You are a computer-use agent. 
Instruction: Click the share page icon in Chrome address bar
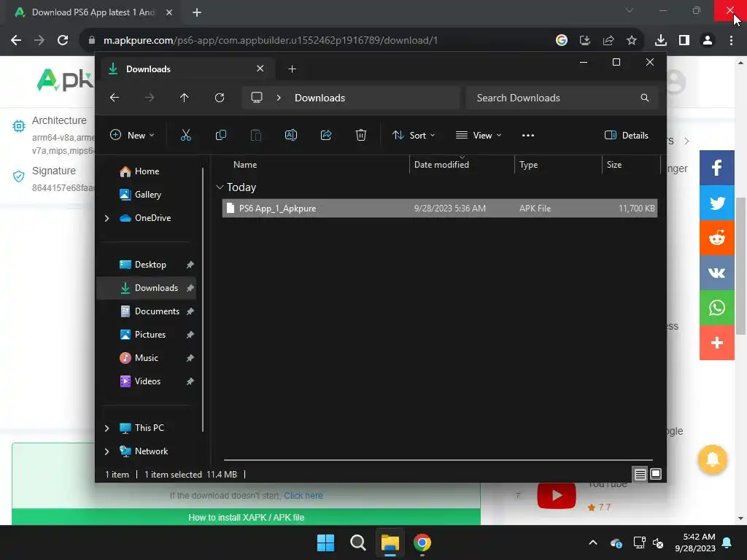608,41
